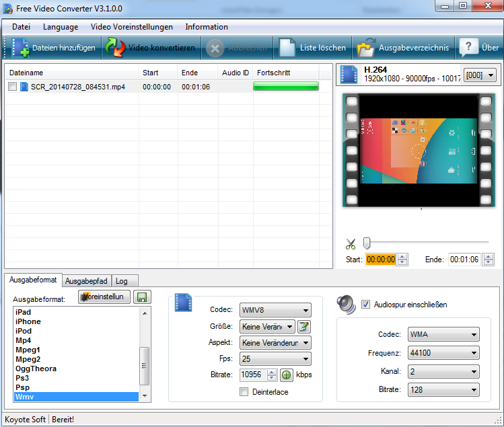The image size is (504, 427).
Task: Select Wmv in format list
Action: click(76, 397)
